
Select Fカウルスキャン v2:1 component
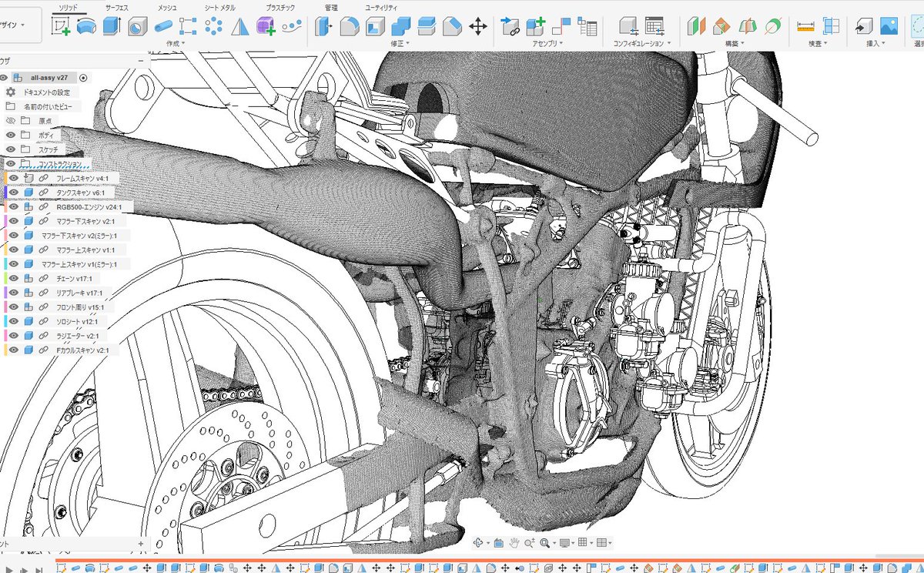[83, 350]
